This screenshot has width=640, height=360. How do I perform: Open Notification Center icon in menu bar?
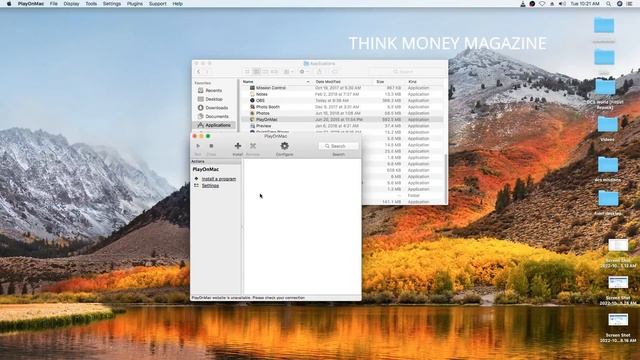tap(630, 4)
